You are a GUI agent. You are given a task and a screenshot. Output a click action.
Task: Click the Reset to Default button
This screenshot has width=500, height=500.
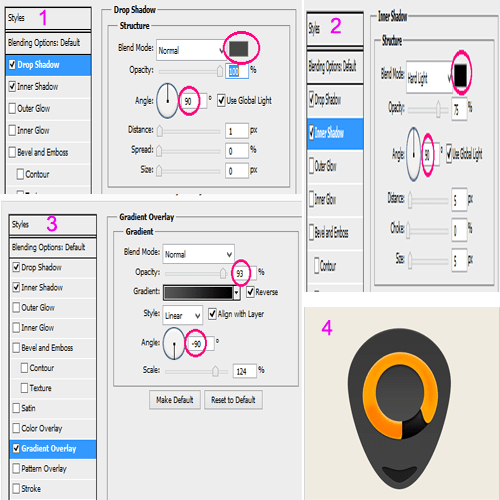click(x=233, y=400)
